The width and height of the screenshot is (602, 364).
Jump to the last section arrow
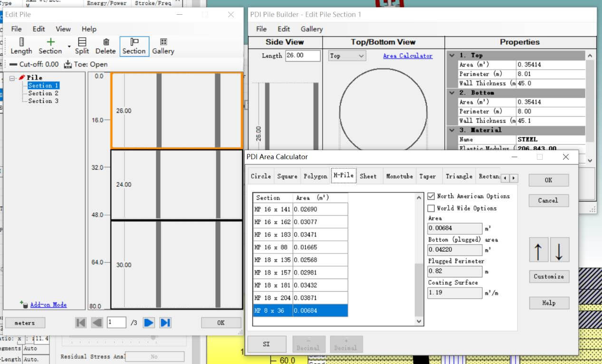(165, 323)
